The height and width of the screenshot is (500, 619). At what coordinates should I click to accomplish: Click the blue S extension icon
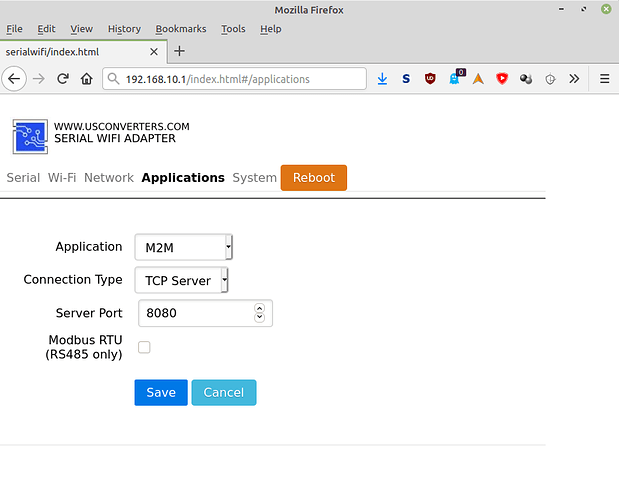point(406,79)
